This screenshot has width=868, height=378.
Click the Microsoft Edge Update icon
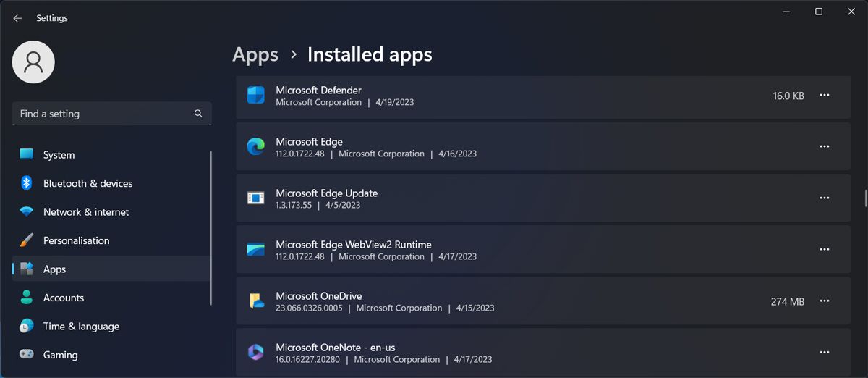[x=256, y=198]
